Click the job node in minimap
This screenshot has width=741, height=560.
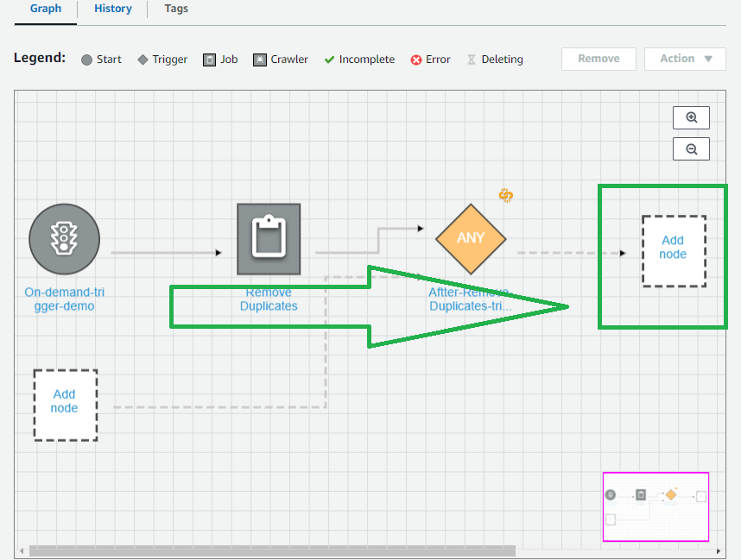(x=641, y=494)
